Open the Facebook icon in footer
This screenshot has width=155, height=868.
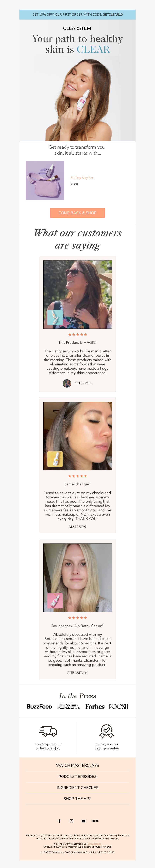pyautogui.click(x=59, y=821)
